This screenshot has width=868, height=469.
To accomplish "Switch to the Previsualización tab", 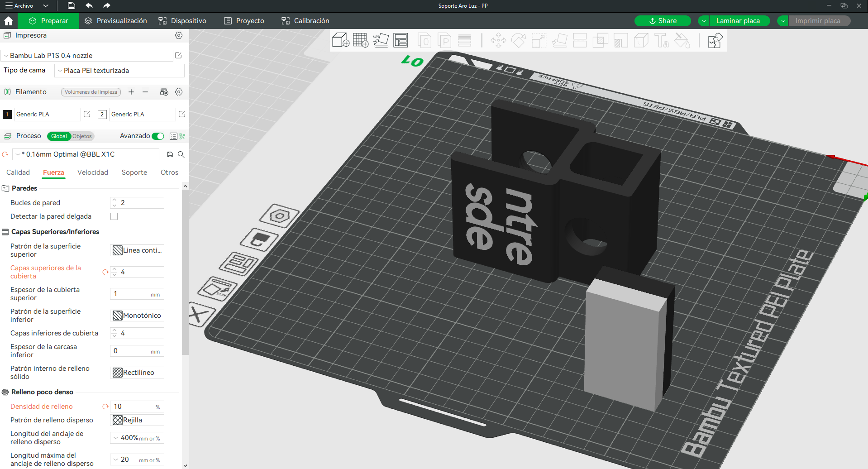I will [x=116, y=21].
